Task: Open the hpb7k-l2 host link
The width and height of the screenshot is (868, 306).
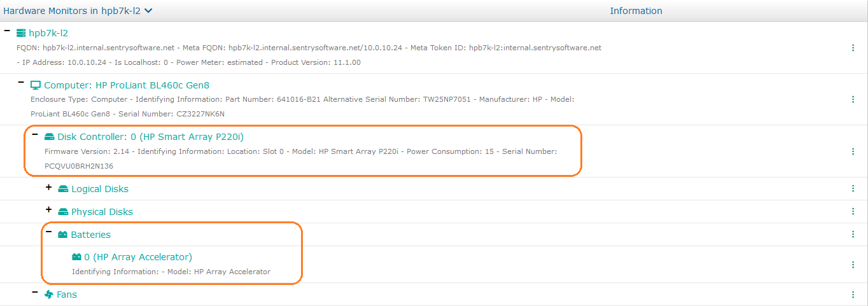Action: (48, 33)
